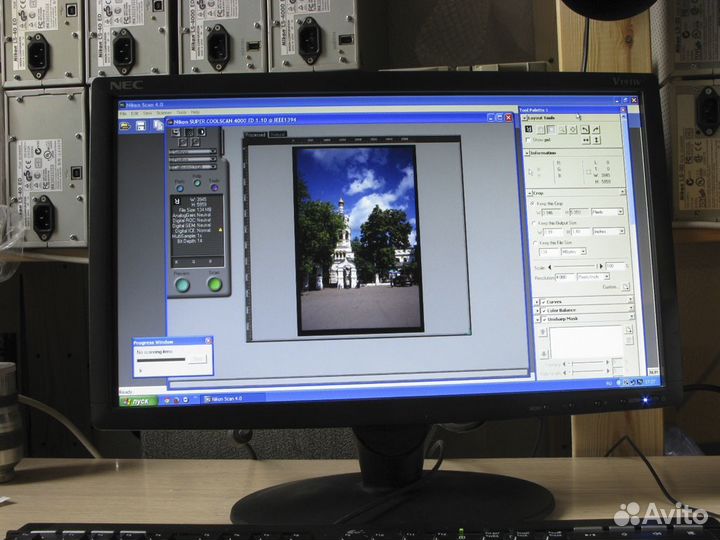Click the green Scan button

coord(214,284)
